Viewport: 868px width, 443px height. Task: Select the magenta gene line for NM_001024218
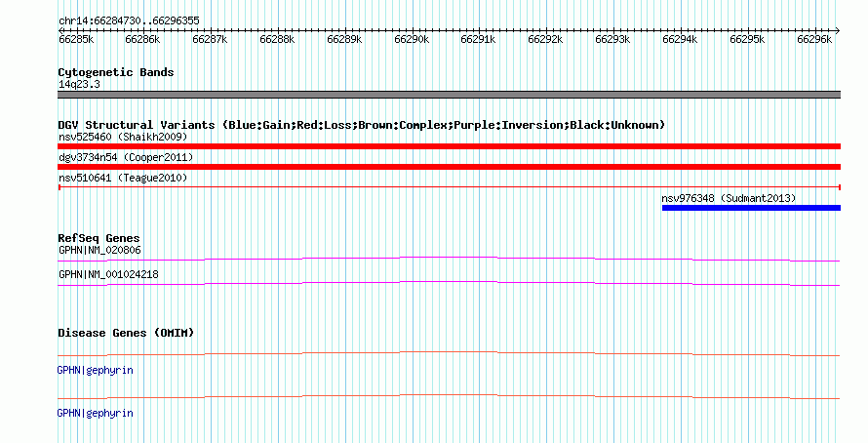(x=449, y=284)
